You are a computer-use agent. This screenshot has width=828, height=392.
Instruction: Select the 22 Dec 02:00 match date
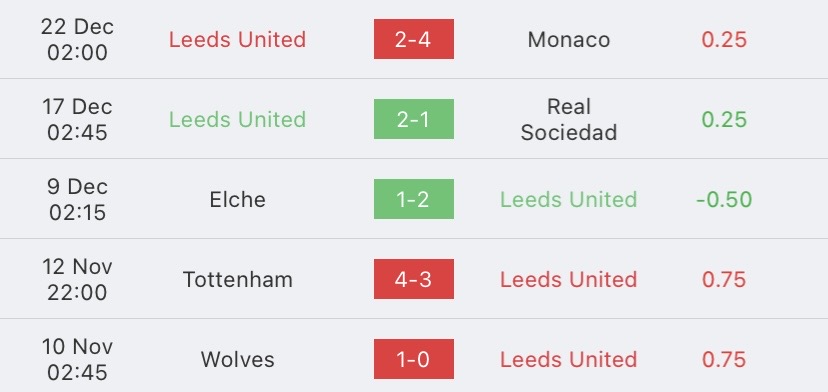77,40
